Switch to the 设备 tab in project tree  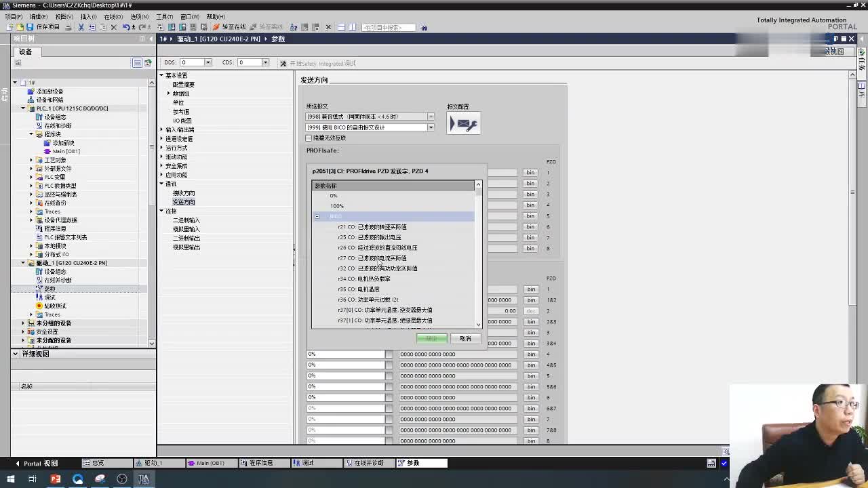(26, 52)
